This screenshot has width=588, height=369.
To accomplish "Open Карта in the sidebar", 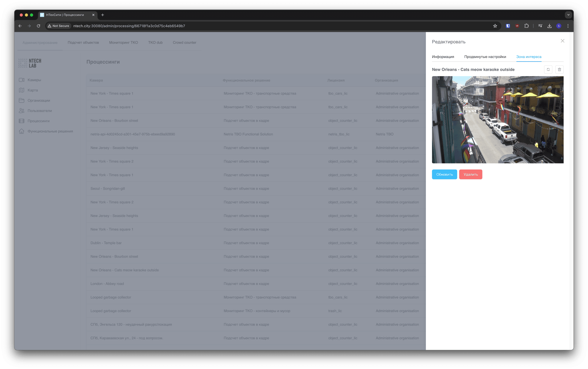I will click(33, 90).
